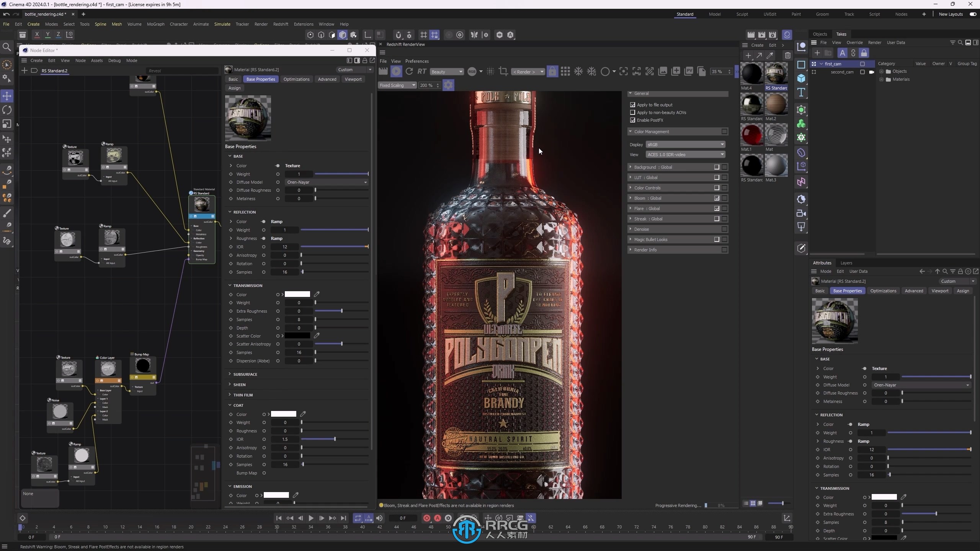Switch to the Objects tab in the right panel
Screen dimensions: 980x551
(x=820, y=34)
